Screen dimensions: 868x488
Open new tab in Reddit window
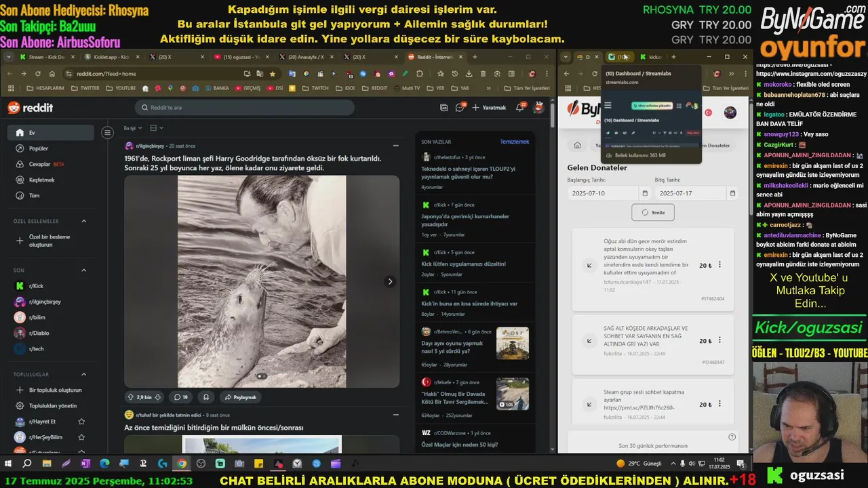click(475, 57)
